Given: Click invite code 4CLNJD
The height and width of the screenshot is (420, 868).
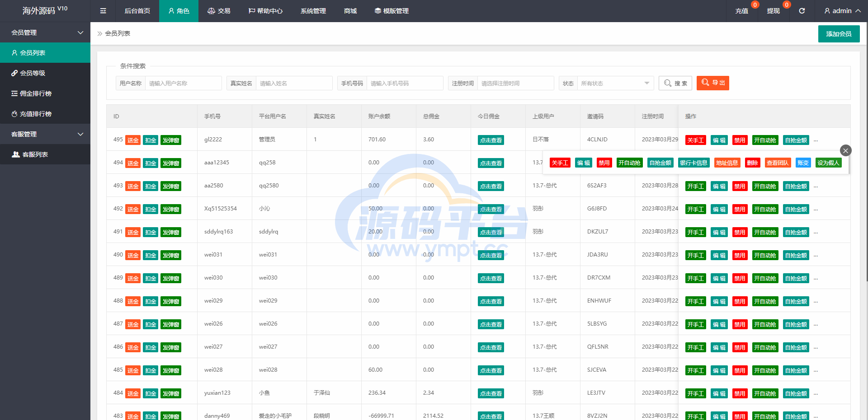Looking at the screenshot, I should coord(597,140).
